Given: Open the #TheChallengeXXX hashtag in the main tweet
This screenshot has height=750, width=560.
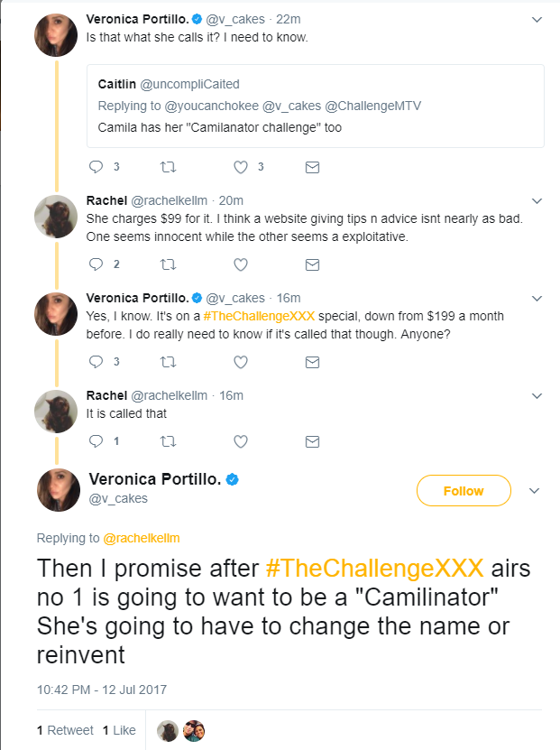Looking at the screenshot, I should coord(374,569).
